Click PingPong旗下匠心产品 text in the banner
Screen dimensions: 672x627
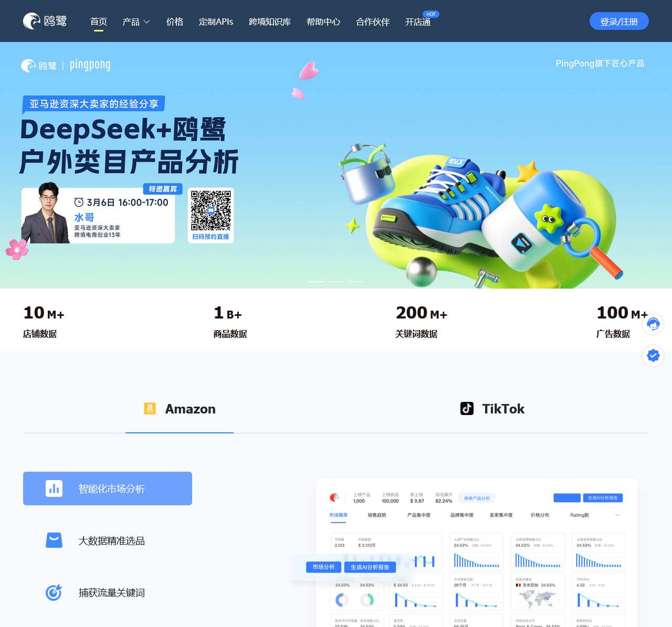[x=600, y=63]
